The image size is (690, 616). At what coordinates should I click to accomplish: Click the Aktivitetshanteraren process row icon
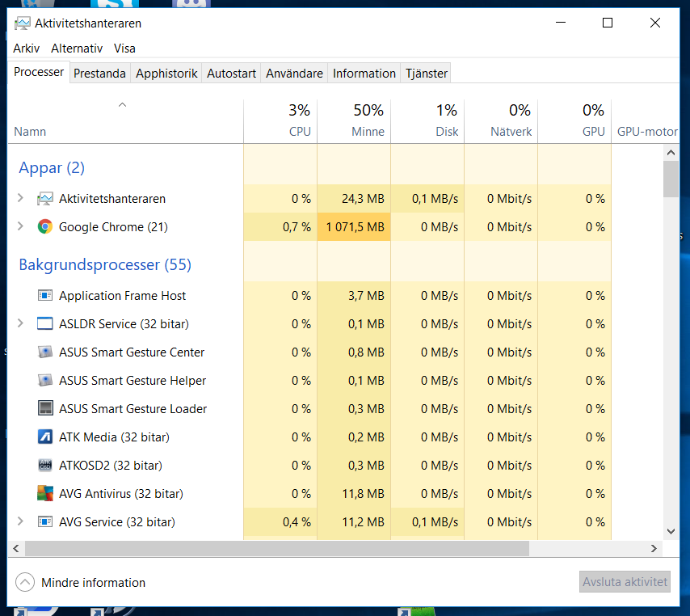coord(45,199)
